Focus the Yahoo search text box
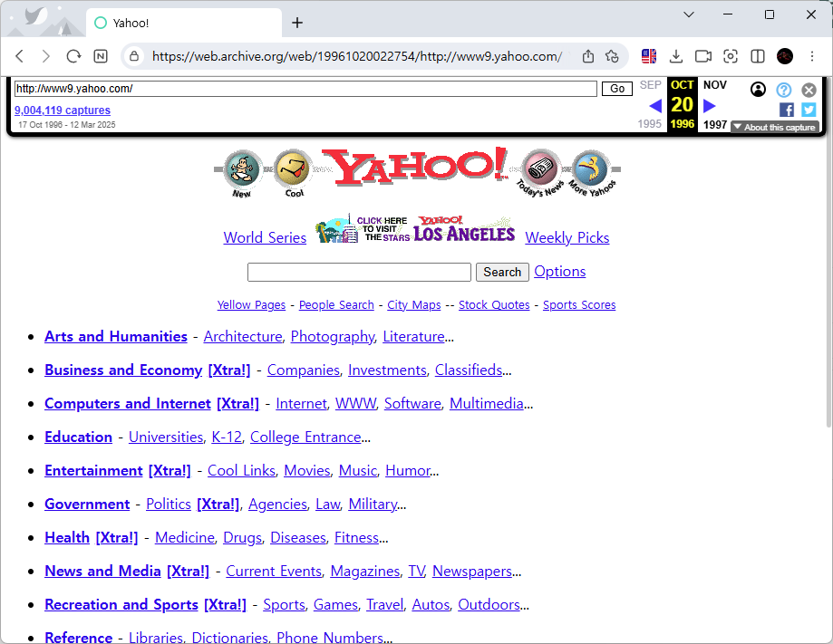The width and height of the screenshot is (833, 644). [359, 273]
